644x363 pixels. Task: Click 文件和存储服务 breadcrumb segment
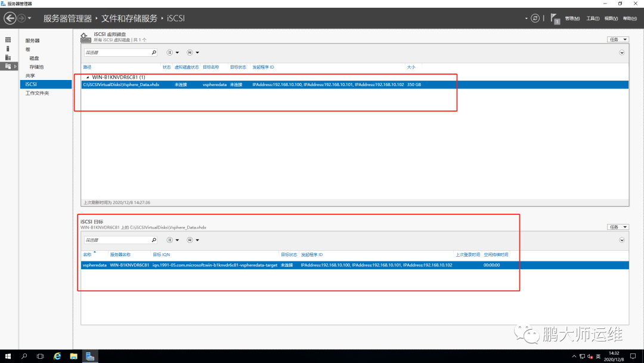tap(129, 19)
